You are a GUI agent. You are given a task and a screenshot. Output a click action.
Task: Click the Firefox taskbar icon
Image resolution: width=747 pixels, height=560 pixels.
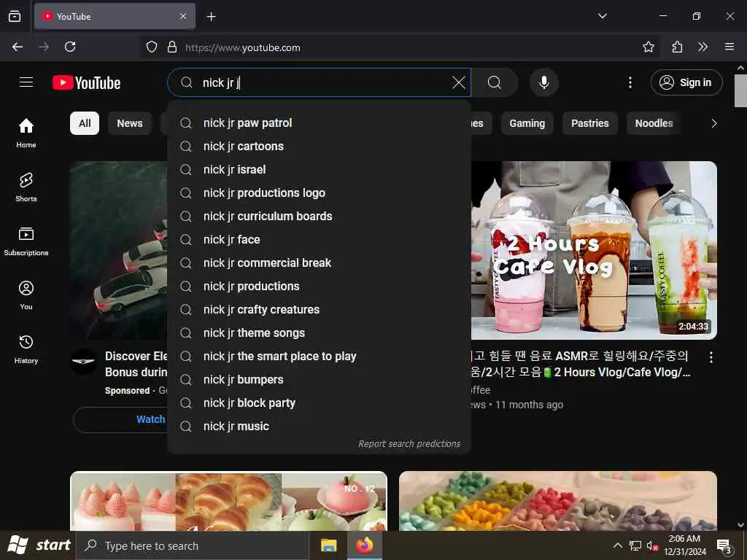[x=365, y=545]
